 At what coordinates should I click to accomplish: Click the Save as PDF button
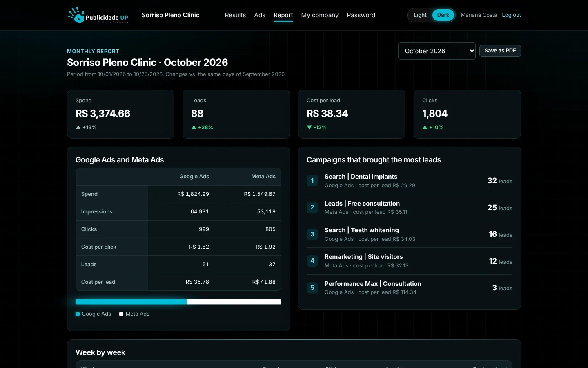coord(500,51)
